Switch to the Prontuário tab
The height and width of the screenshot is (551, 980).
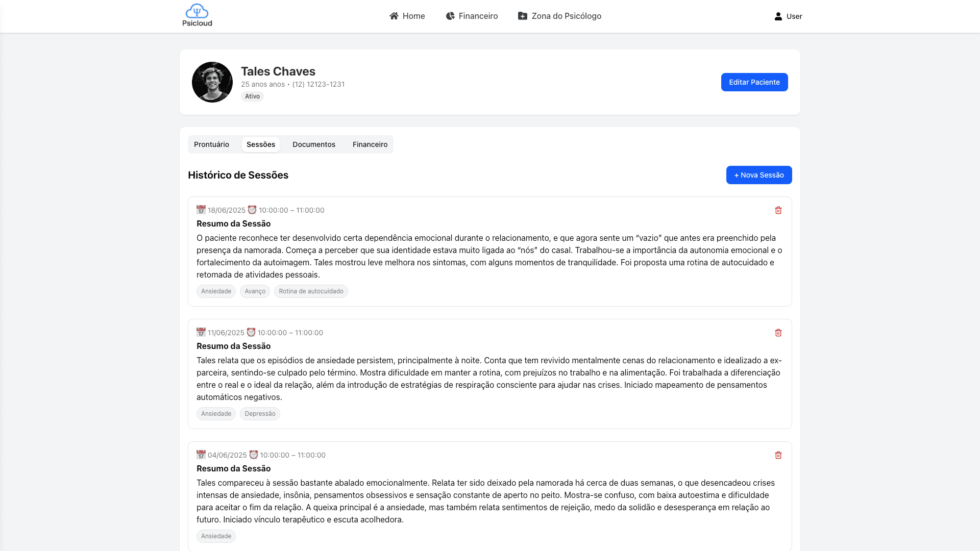point(211,144)
